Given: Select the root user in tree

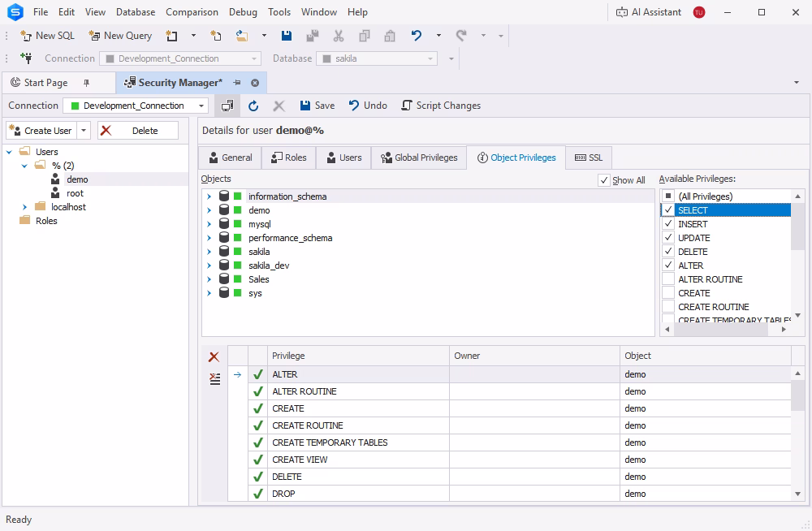Looking at the screenshot, I should click(x=75, y=193).
